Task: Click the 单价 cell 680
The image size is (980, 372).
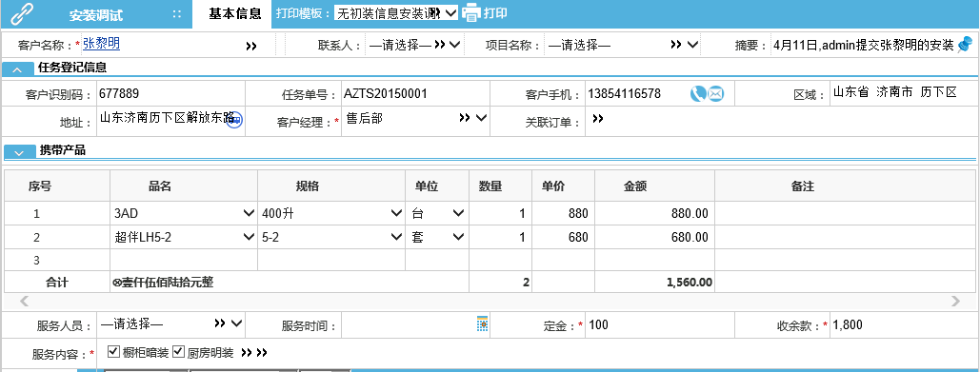Action: click(x=563, y=237)
